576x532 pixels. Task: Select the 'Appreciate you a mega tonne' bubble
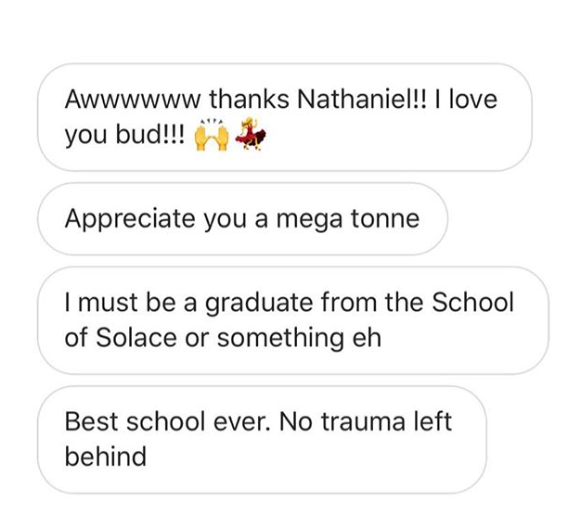pos(242,219)
